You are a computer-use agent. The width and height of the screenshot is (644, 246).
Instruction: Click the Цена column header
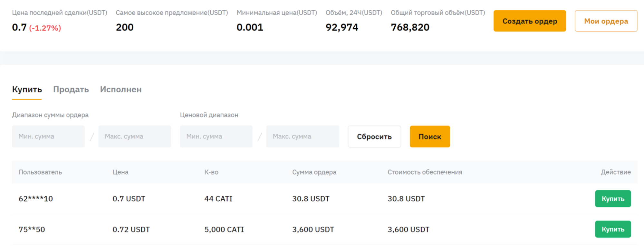[120, 172]
